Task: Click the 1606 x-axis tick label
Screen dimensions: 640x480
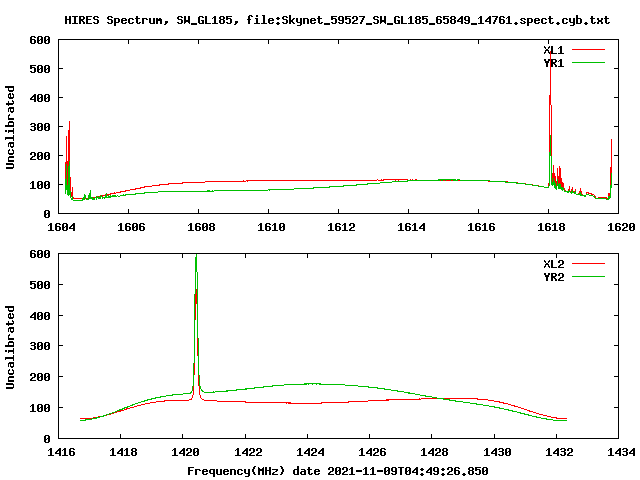Action: tap(131, 227)
